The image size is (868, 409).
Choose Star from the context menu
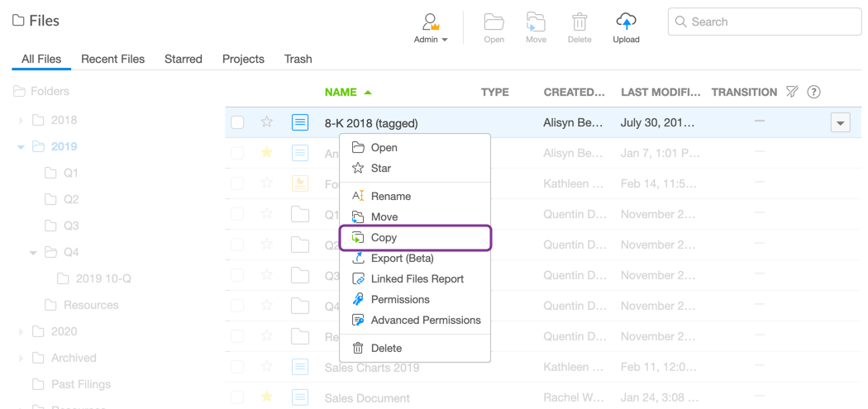coord(415,169)
